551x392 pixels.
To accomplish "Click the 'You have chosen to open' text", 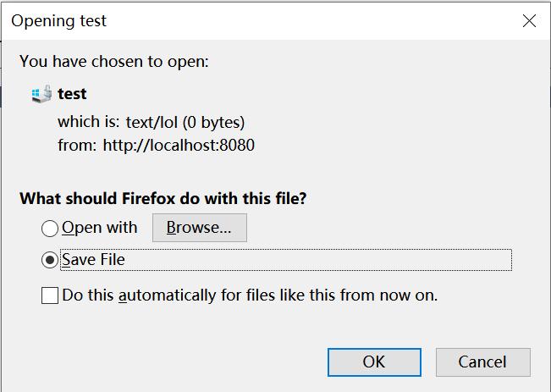I will click(113, 62).
